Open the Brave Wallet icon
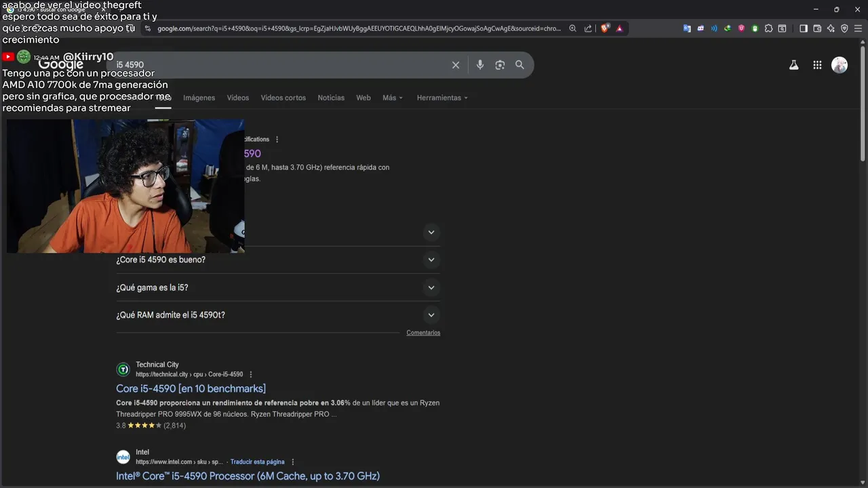Screen dimensions: 868x488 (x=817, y=28)
